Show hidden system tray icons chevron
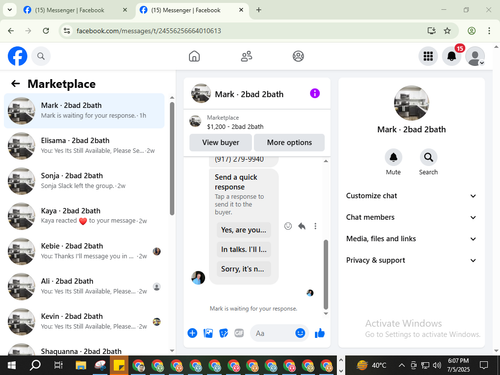 coord(402,365)
